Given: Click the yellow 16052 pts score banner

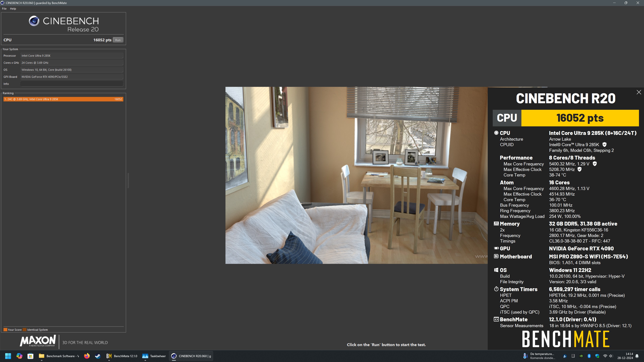Looking at the screenshot, I should [580, 118].
